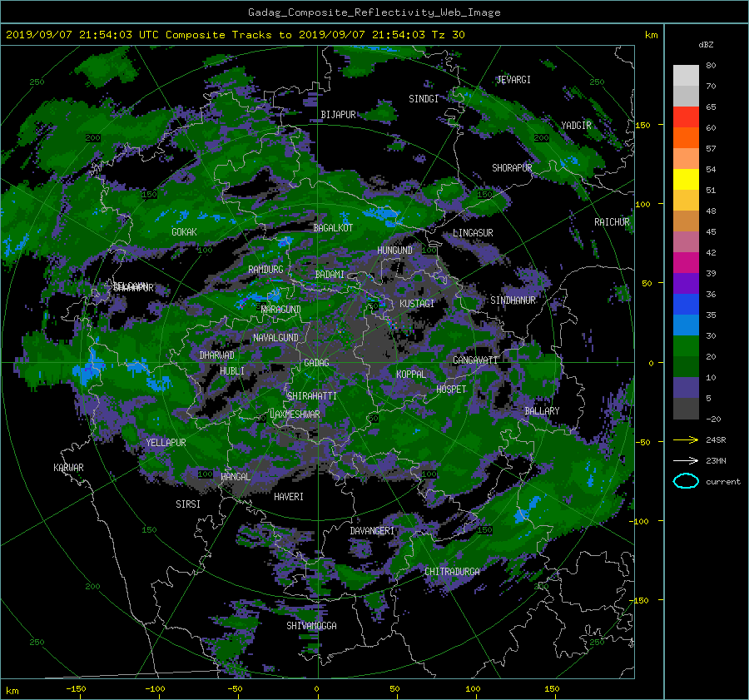
Task: Click the white 23MN track arrow icon
Action: pyautogui.click(x=686, y=460)
